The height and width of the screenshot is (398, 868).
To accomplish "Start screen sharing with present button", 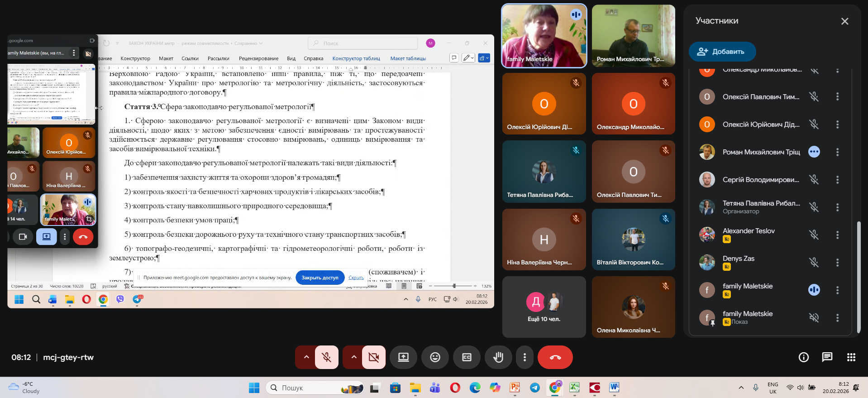I will (403, 357).
